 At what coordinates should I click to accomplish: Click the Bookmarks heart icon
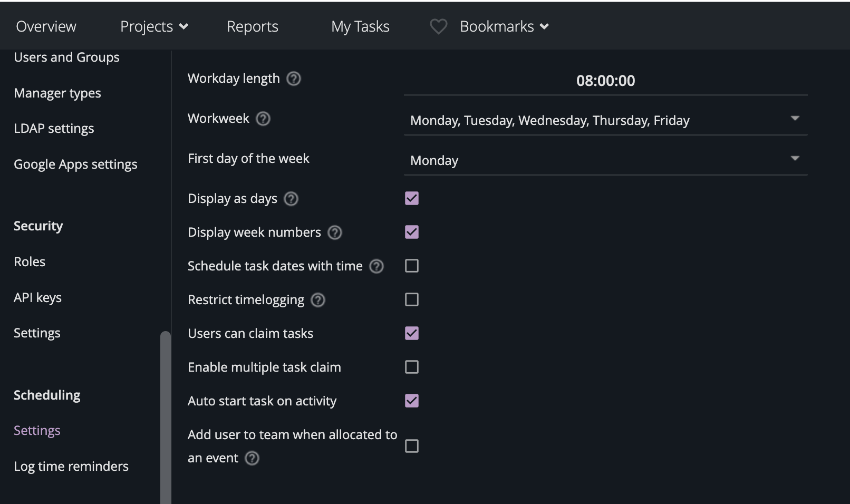[438, 26]
